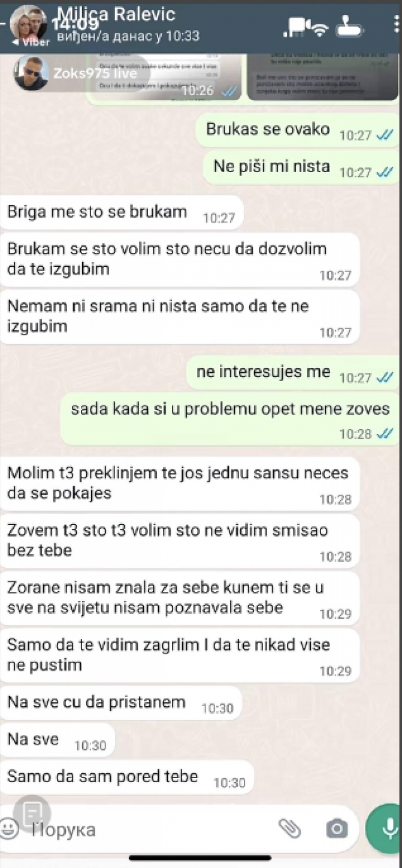Open the emoji picker smiley icon
Screen dimensions: 402x868
click(x=9, y=829)
